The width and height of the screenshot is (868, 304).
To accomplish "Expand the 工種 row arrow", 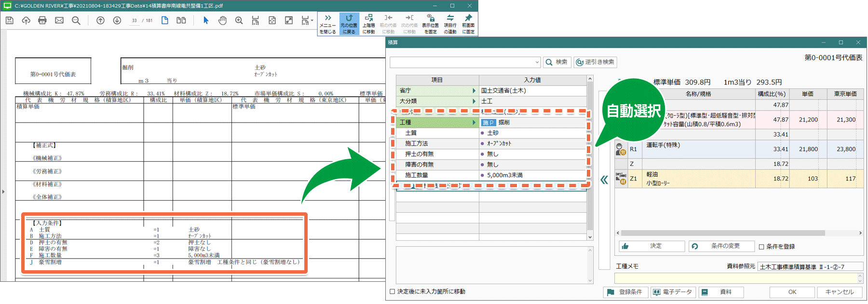I will pyautogui.click(x=474, y=122).
